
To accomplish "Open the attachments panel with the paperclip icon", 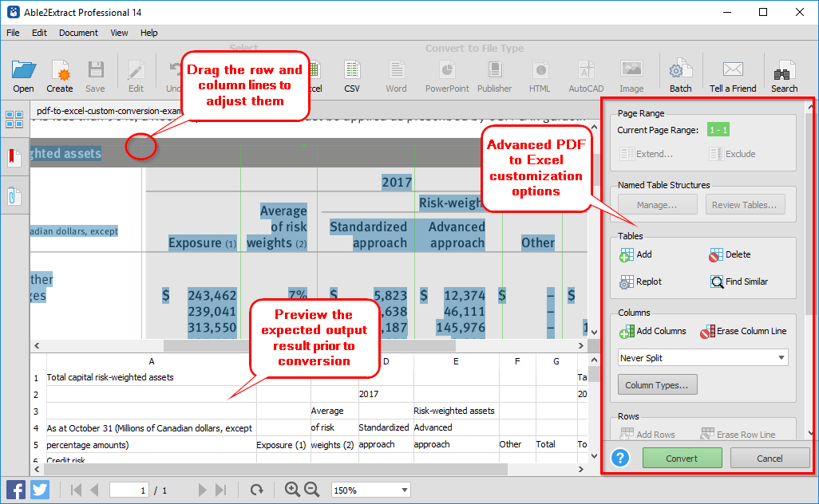I will tap(14, 195).
